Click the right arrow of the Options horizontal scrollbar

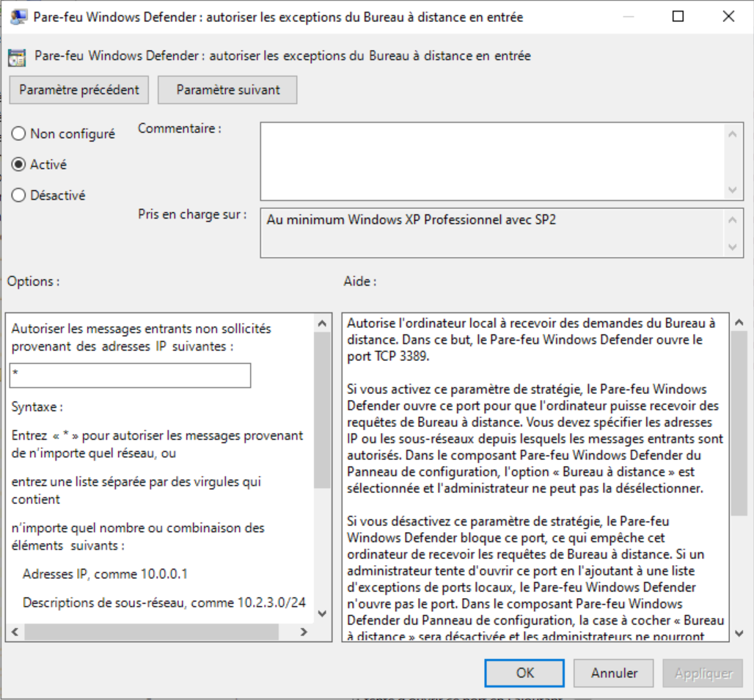[304, 632]
